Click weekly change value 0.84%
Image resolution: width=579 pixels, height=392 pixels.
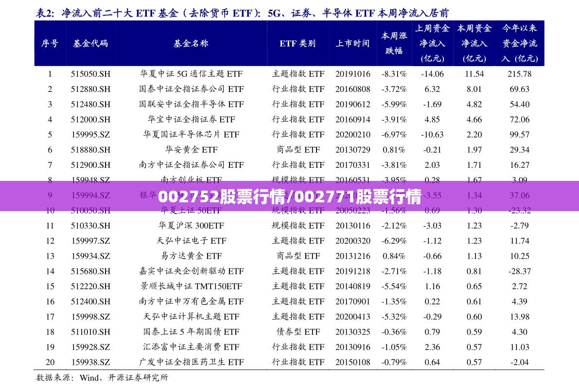[394, 256]
